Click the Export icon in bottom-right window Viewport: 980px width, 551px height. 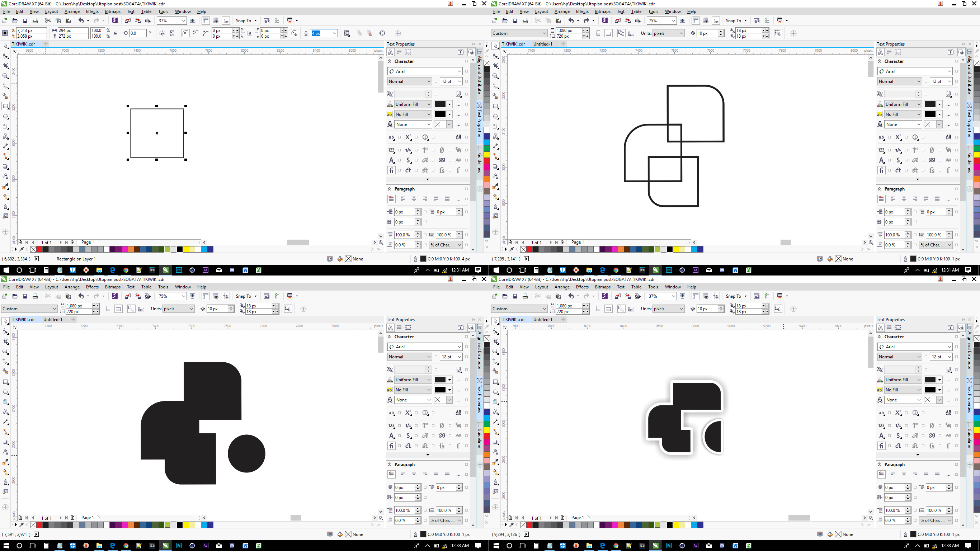point(628,296)
